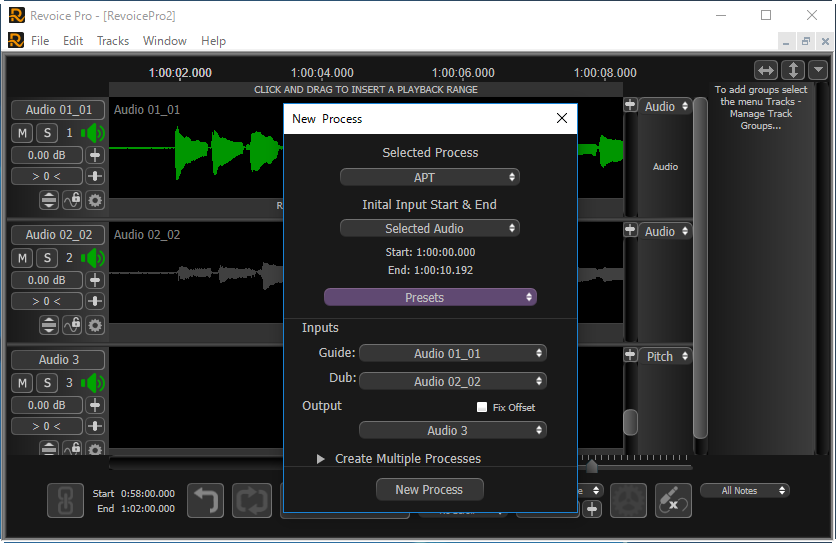Open the Output Audio 3 dropdown

pyautogui.click(x=453, y=430)
